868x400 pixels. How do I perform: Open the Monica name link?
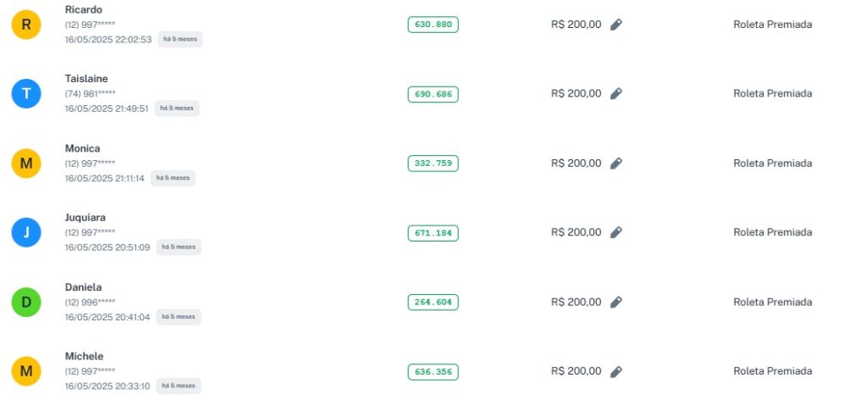[82, 148]
